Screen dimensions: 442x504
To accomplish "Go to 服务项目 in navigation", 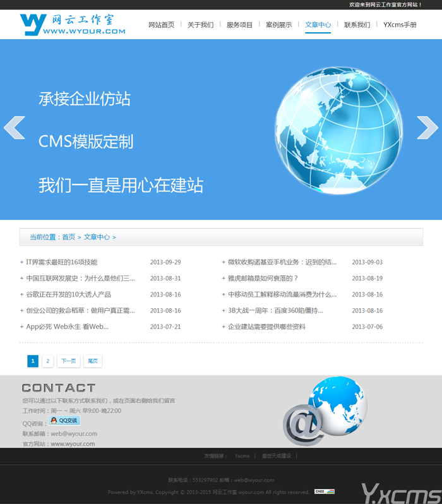I will (239, 25).
